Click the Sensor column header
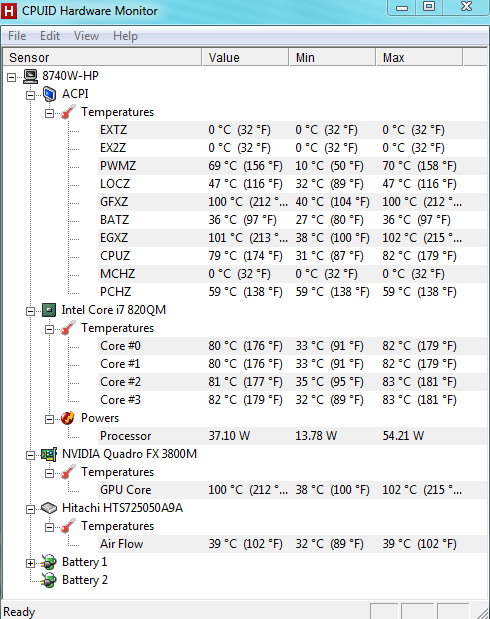Screen dimensions: 490x619 [x=103, y=58]
